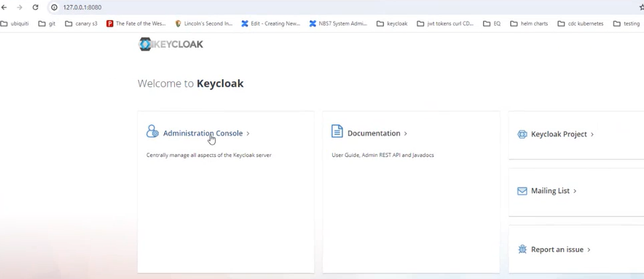Open Lincoln's Second In... bookmark
644x279 pixels.
(x=204, y=24)
